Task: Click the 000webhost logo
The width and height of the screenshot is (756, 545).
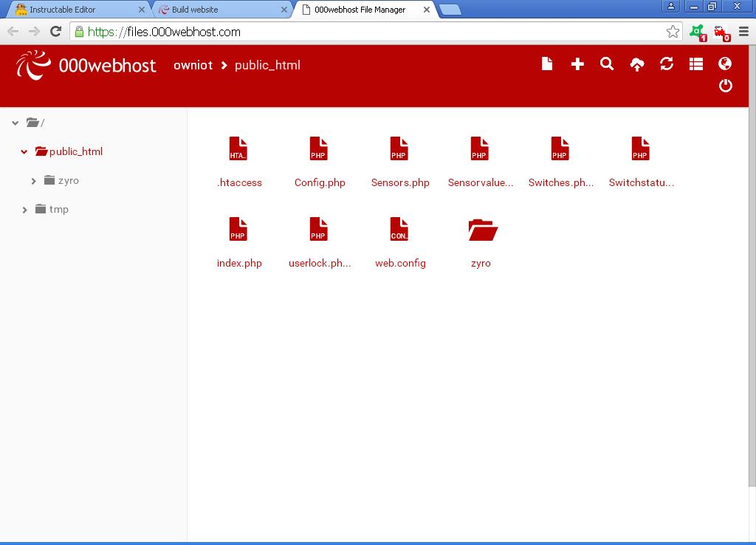Action: pyautogui.click(x=86, y=65)
